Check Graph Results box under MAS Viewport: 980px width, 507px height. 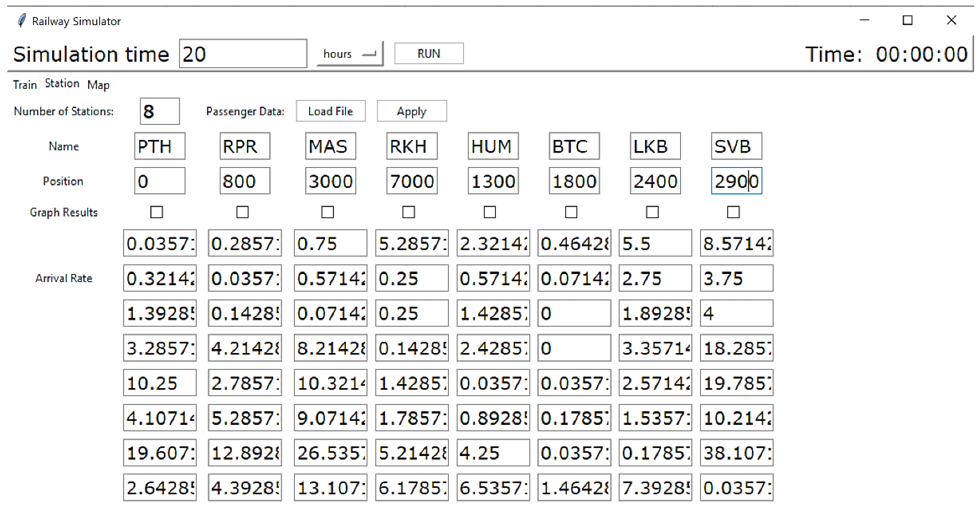(327, 212)
